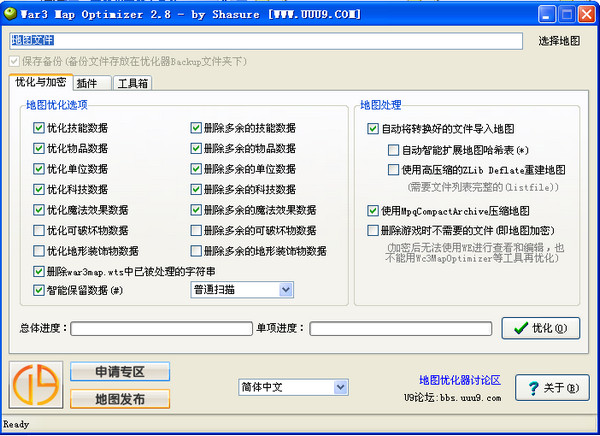Click the 选择地图 button
The width and height of the screenshot is (600, 436).
(559, 41)
